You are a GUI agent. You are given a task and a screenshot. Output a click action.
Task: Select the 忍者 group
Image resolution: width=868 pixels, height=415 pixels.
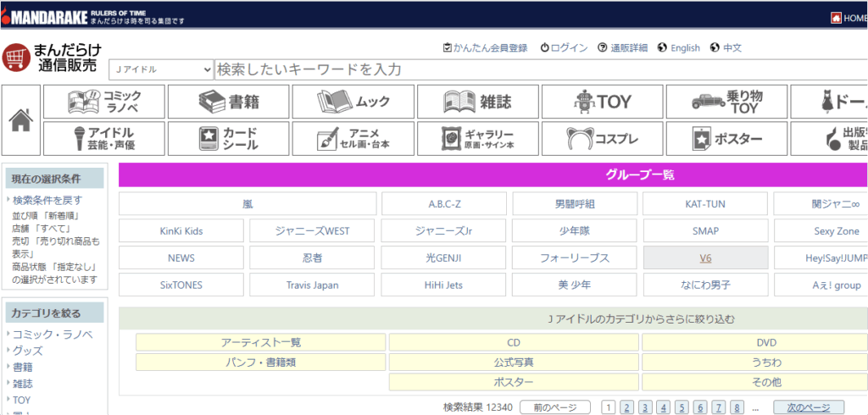click(312, 257)
